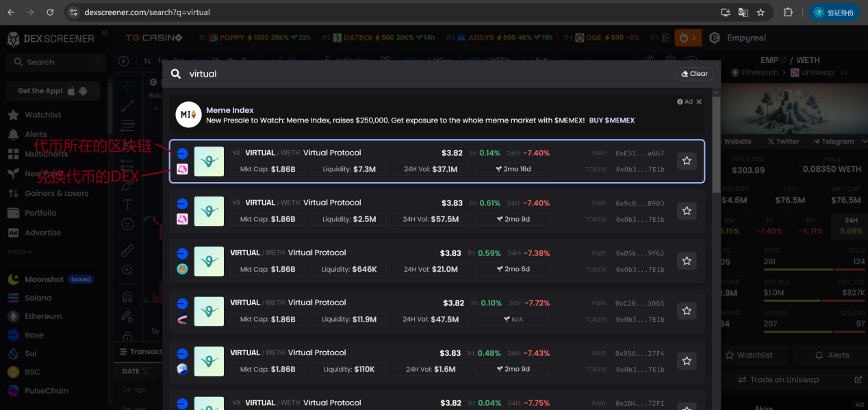Star the pair 0x956...27F4

687,361
